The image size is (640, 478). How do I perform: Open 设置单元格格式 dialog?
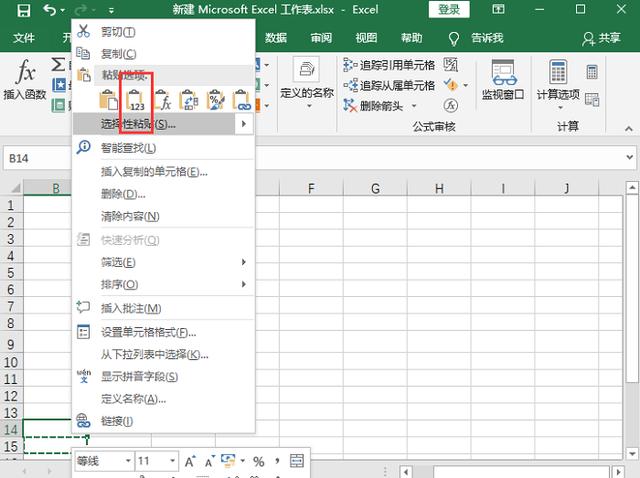coord(162,332)
